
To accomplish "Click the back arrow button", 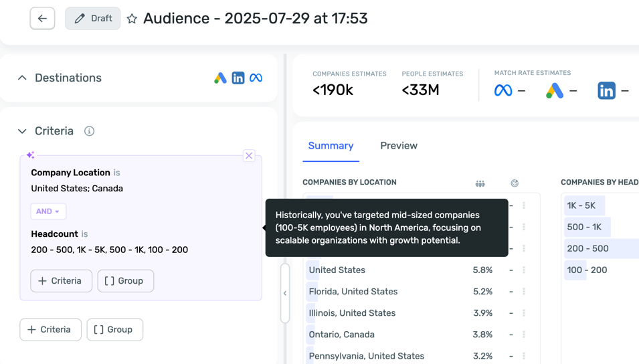I will pyautogui.click(x=42, y=19).
